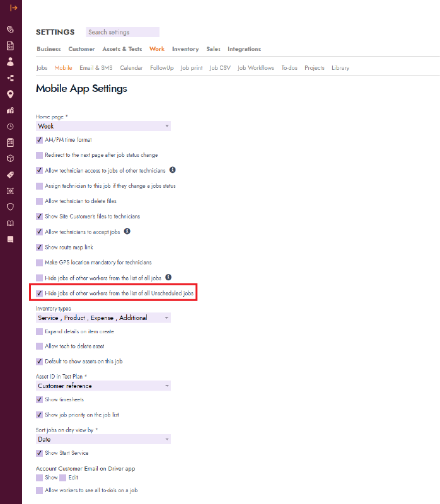440x504 pixels.
Task: Open the clipboard icon in sidebar
Action: (10, 142)
